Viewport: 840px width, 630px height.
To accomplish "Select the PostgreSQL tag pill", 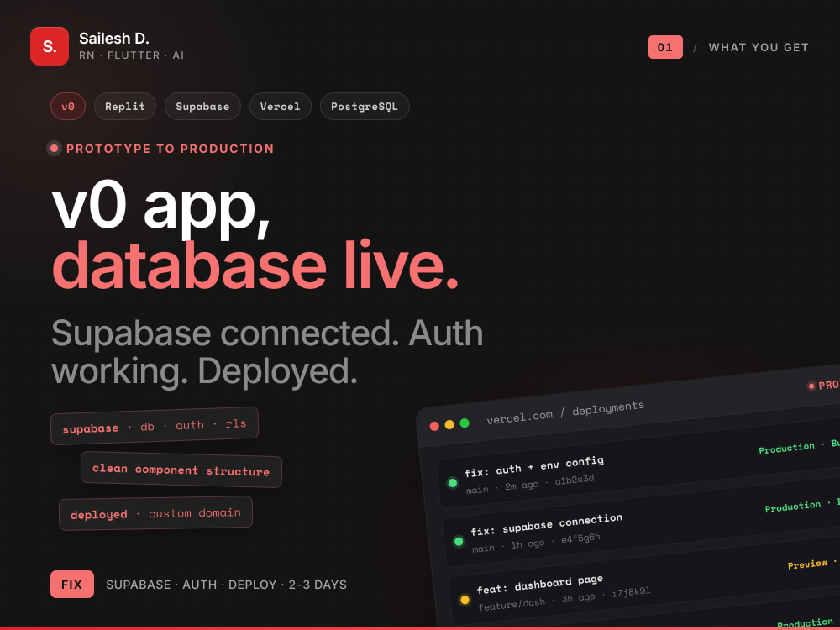I will tap(365, 106).
